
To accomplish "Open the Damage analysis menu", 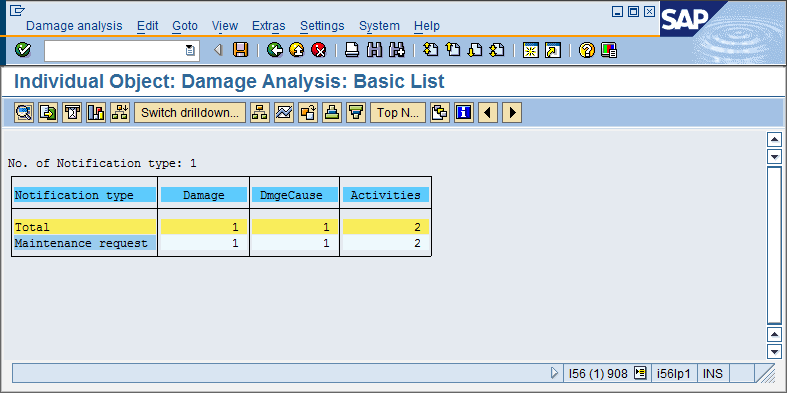I will pos(74,26).
